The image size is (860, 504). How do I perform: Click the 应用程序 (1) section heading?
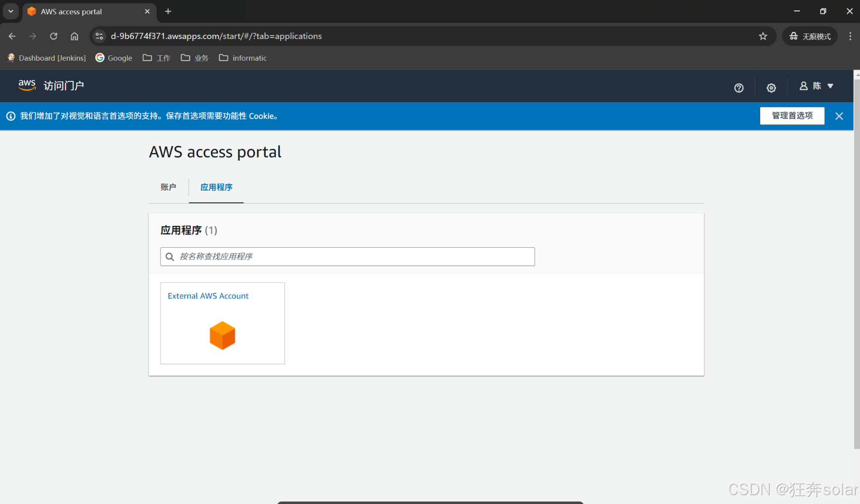pyautogui.click(x=189, y=230)
